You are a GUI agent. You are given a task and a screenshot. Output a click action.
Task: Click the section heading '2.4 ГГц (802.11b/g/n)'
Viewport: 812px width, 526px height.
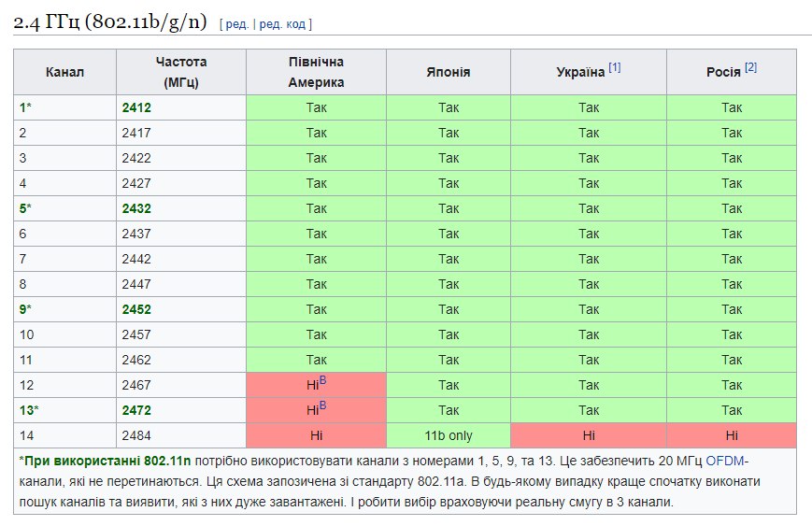tap(109, 22)
